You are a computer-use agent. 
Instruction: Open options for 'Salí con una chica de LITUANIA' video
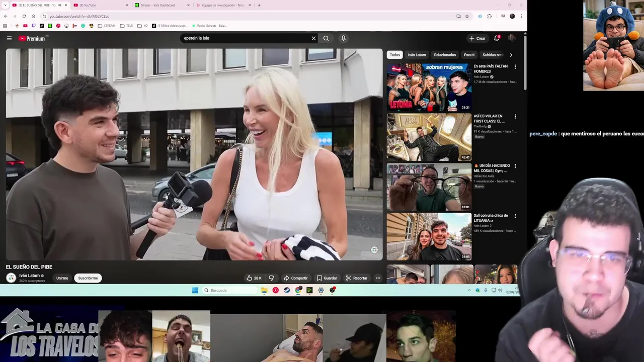tap(515, 216)
